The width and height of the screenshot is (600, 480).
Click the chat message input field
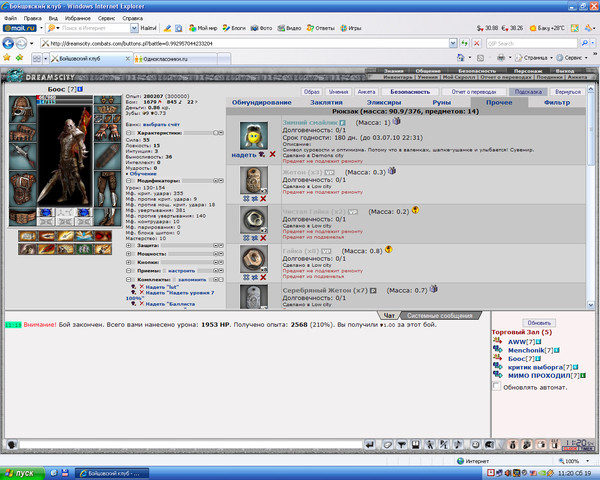(x=190, y=445)
